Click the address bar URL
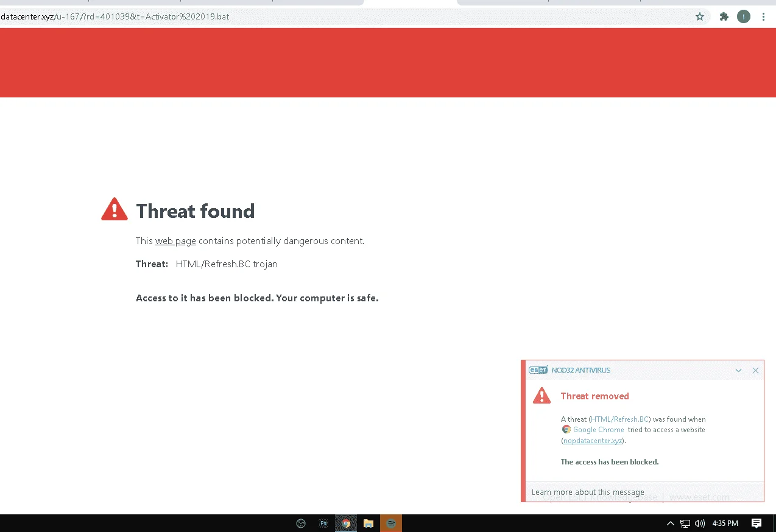The image size is (776, 532). [115, 16]
